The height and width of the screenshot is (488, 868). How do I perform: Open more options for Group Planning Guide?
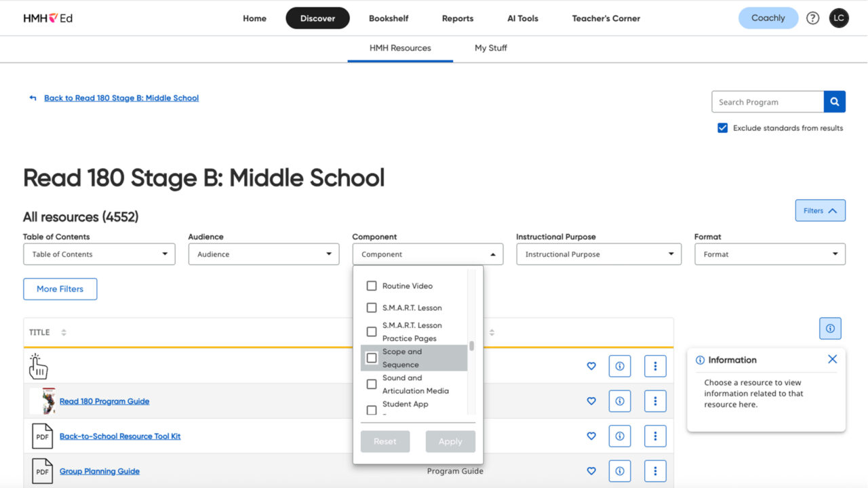pyautogui.click(x=655, y=471)
